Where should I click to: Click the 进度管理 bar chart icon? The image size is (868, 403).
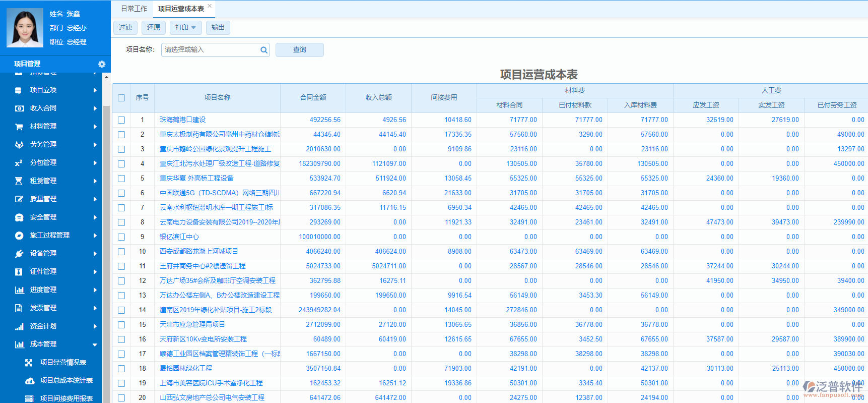[19, 290]
